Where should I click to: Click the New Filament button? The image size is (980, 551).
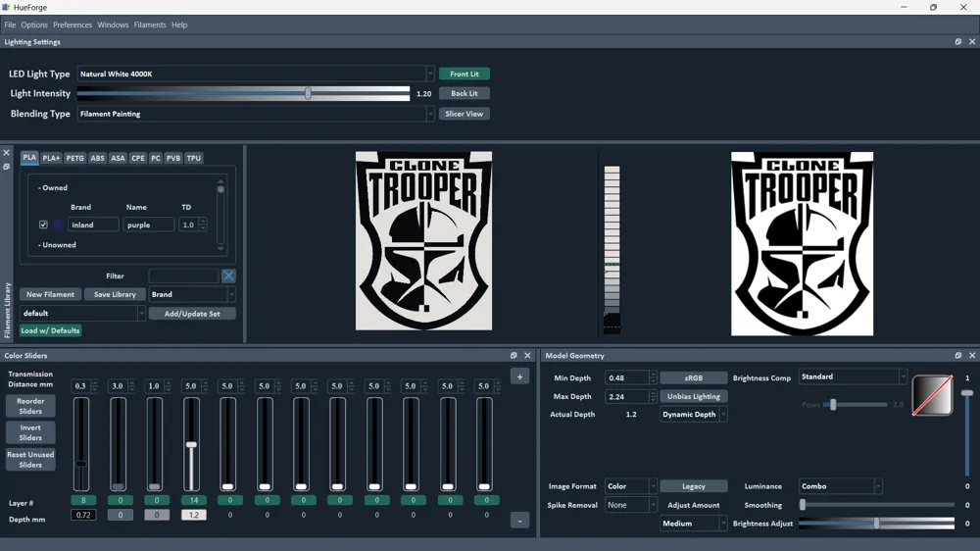51,294
